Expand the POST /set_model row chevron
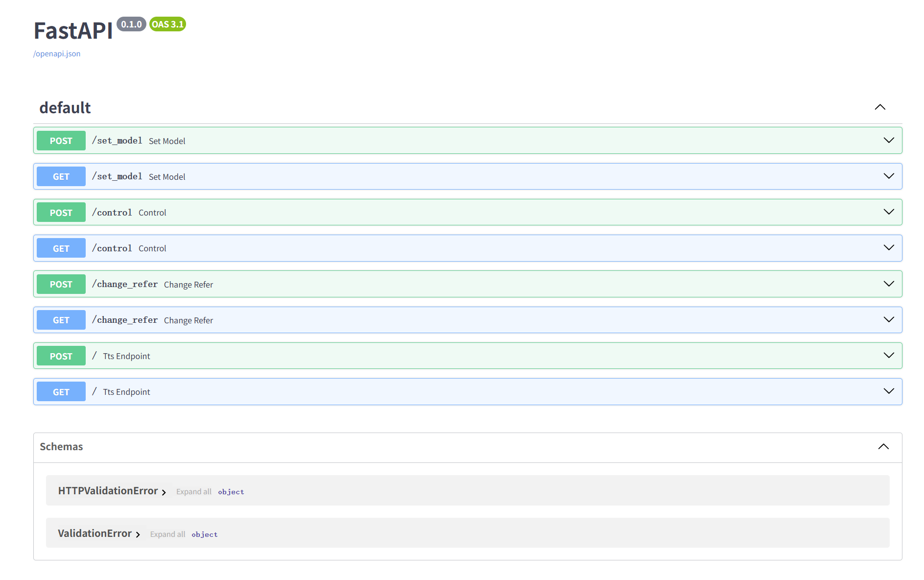Image resolution: width=924 pixels, height=580 pixels. [x=889, y=140]
